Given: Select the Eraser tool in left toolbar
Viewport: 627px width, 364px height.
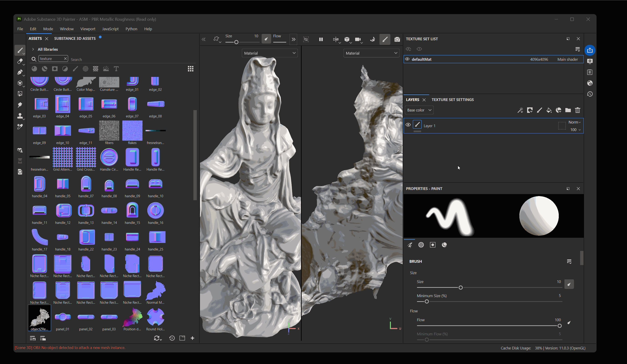Looking at the screenshot, I should (20, 61).
